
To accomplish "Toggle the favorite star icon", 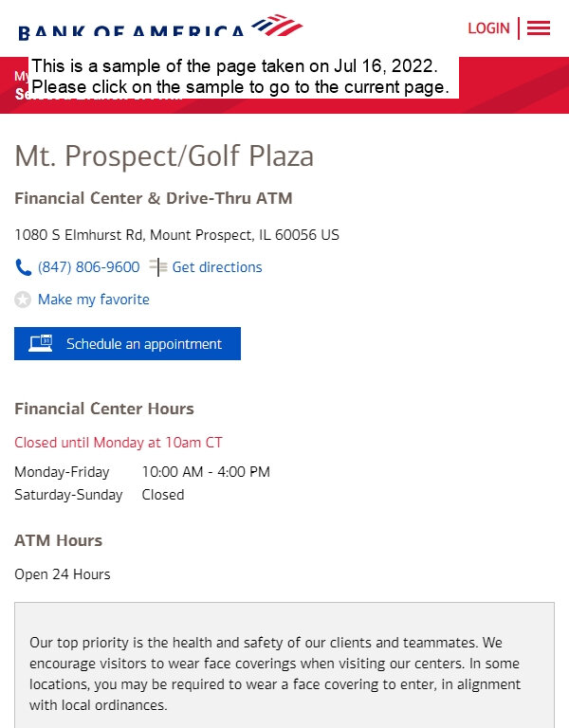I will tap(23, 300).
